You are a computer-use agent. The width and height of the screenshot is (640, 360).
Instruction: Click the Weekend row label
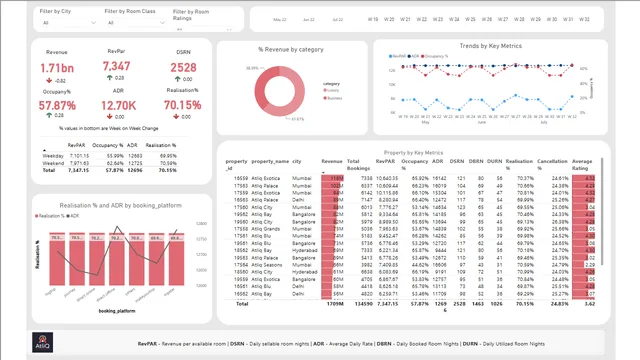tap(53, 163)
